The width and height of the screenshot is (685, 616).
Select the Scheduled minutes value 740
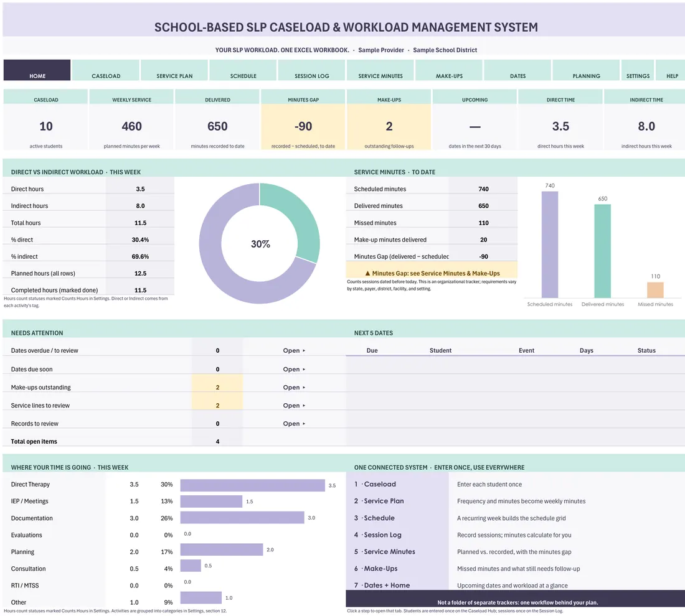[x=484, y=189]
